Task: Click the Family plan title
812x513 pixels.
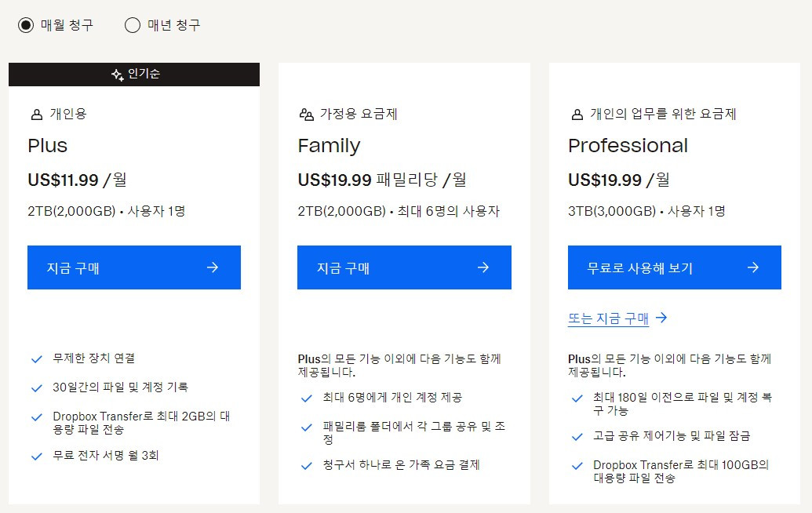Action: [329, 146]
